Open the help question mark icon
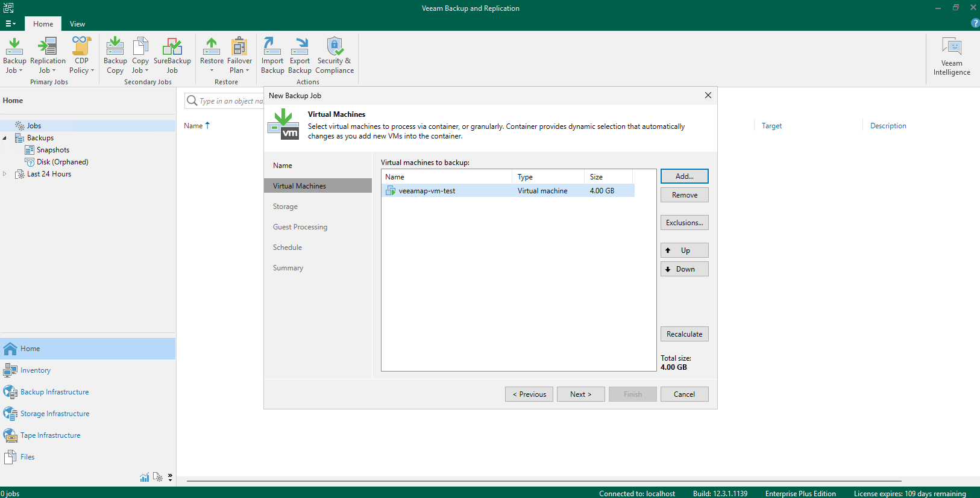980x498 pixels. [x=975, y=23]
